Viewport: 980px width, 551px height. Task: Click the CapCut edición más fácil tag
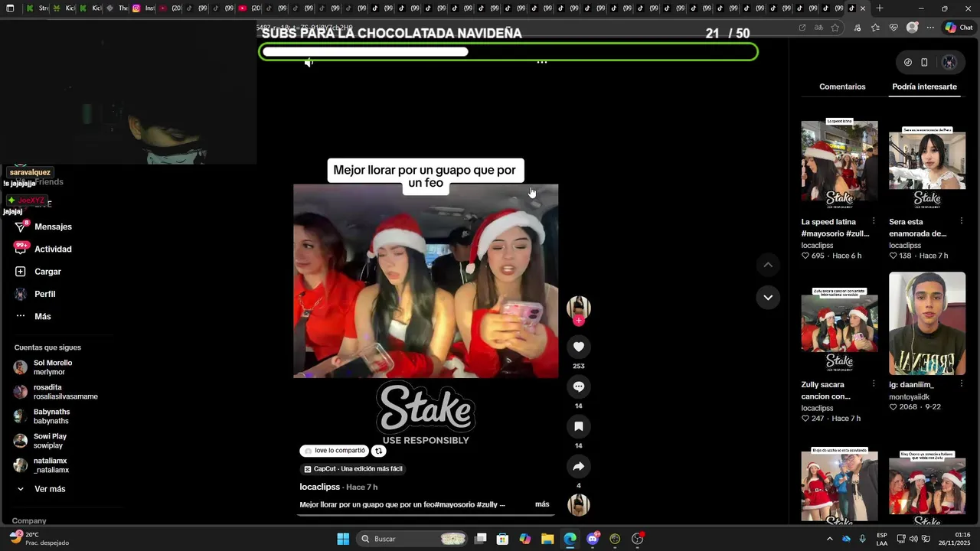point(353,468)
